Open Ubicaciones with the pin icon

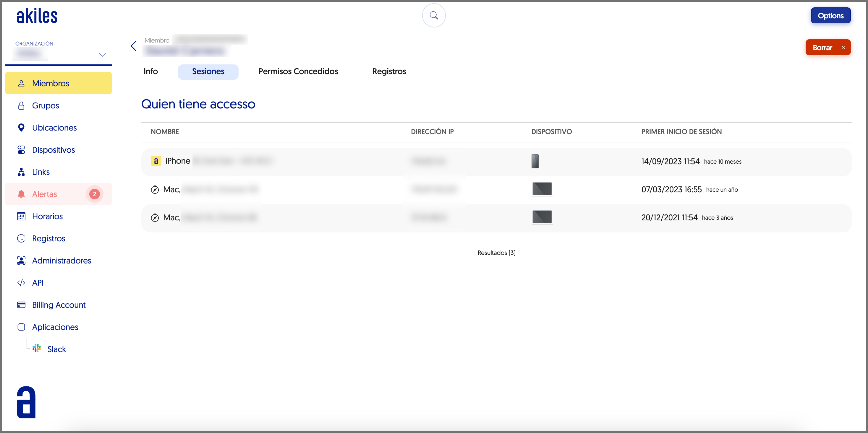(54, 128)
